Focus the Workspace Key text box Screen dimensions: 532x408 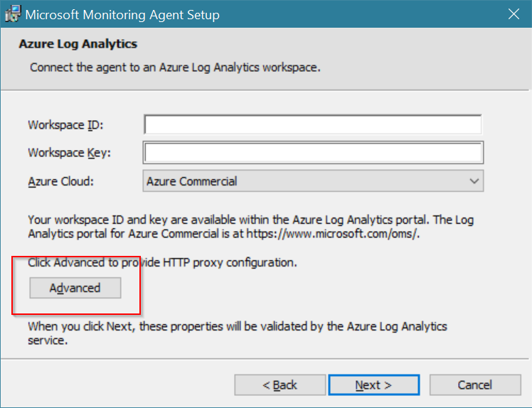313,153
